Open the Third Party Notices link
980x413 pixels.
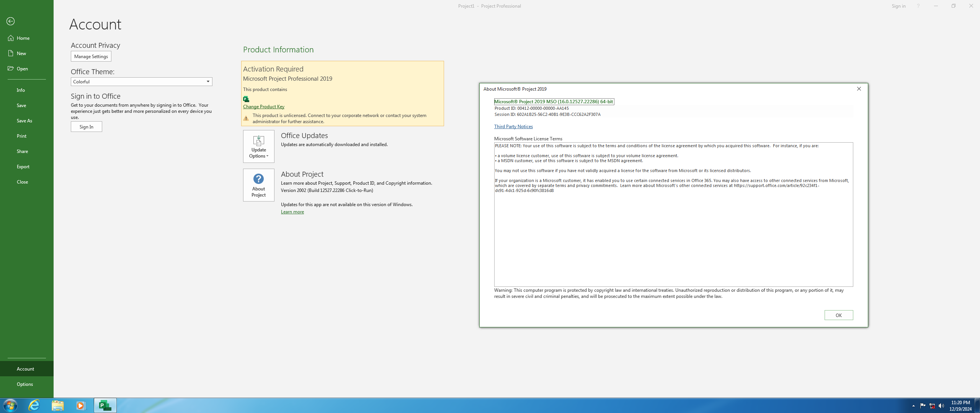[513, 126]
